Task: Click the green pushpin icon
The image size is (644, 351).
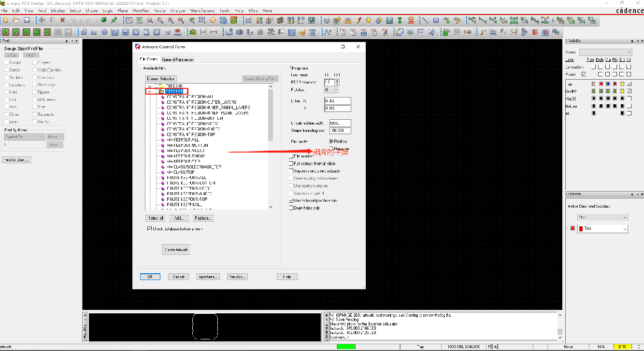Action: pyautogui.click(x=114, y=20)
